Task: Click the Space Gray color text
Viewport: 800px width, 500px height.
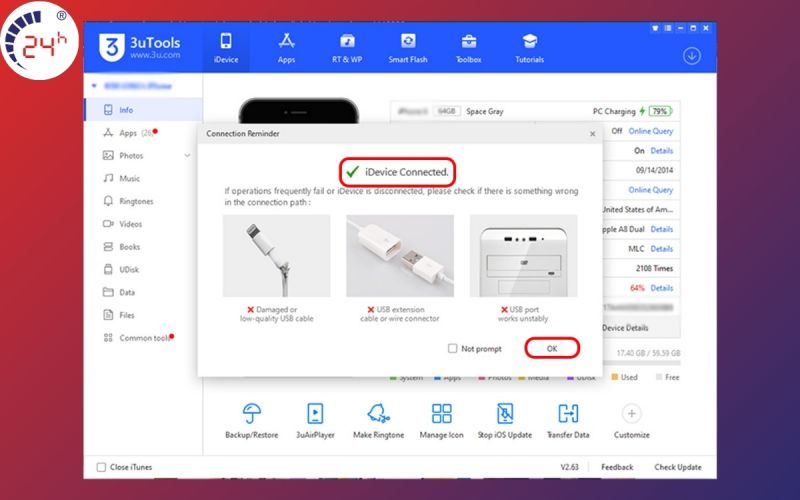Action: click(x=485, y=111)
